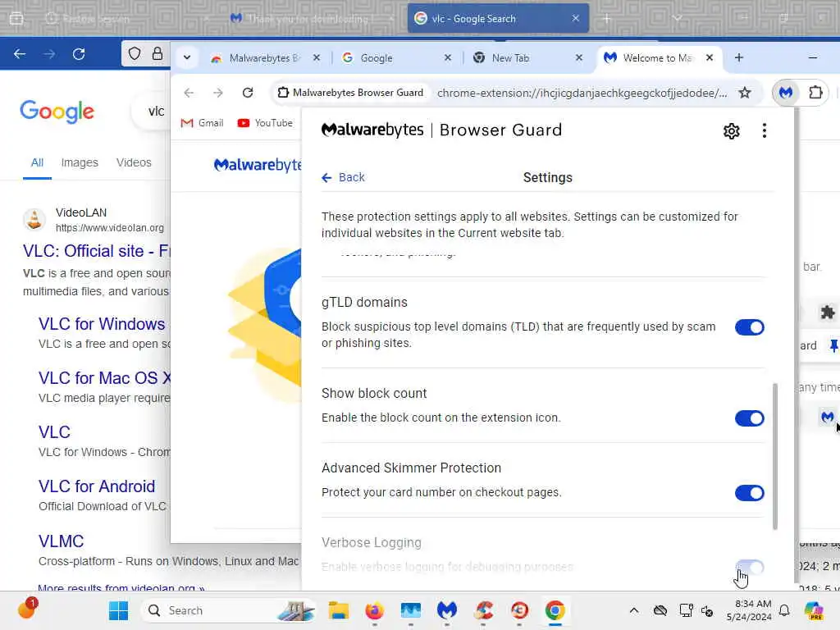Close the Malwarebytes Browser Guard tab

click(317, 57)
